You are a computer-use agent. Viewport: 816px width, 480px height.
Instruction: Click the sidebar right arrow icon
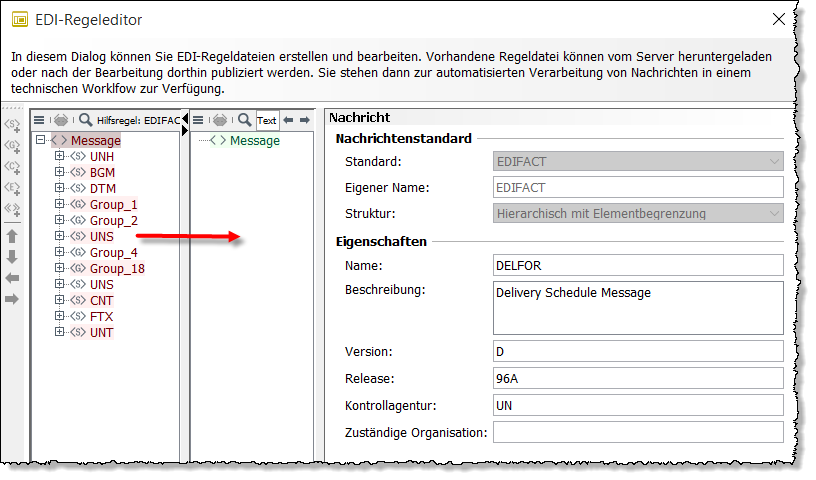point(12,299)
